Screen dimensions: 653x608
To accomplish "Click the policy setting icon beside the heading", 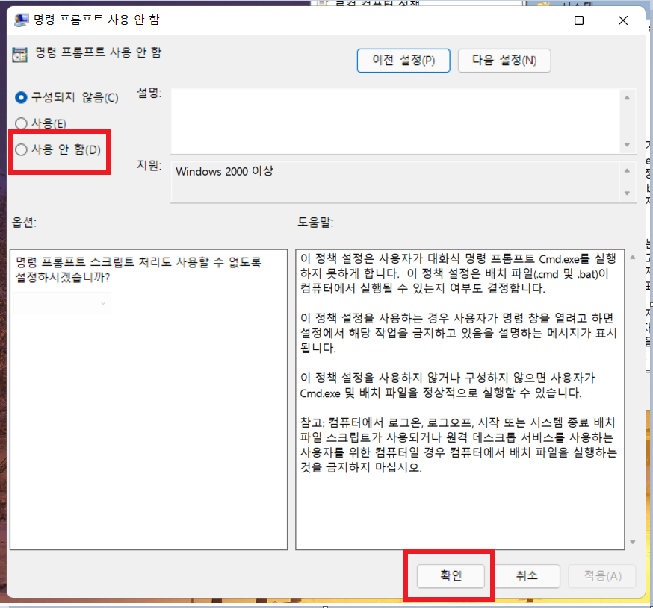I will click(20, 55).
